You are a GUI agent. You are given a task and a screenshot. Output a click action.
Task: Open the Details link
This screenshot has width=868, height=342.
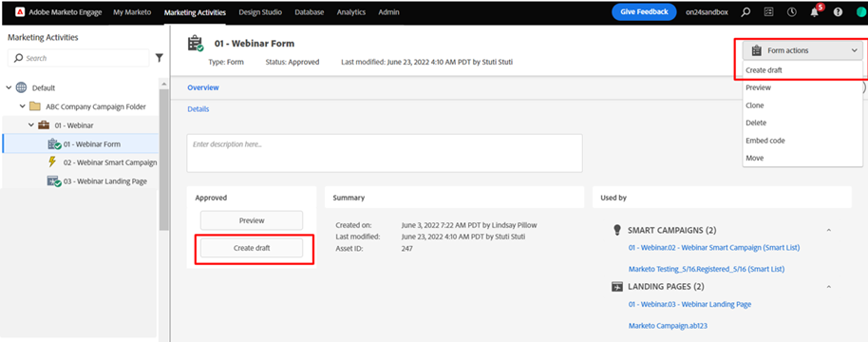198,109
